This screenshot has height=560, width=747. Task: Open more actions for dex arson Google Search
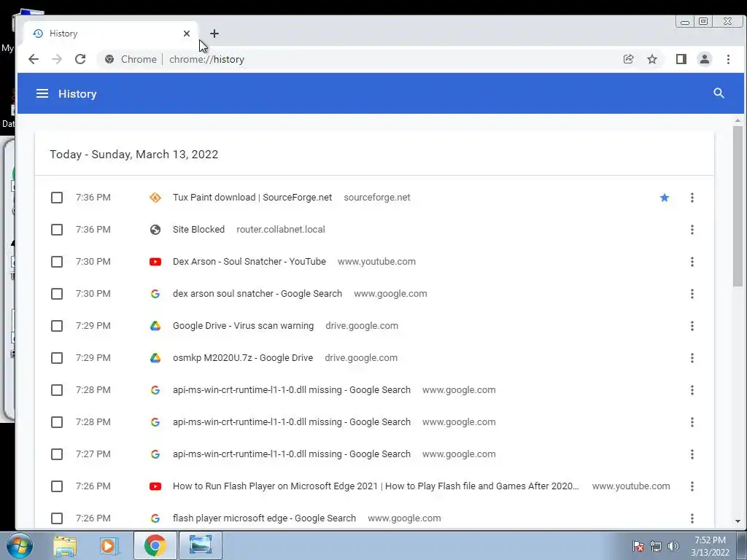point(692,294)
